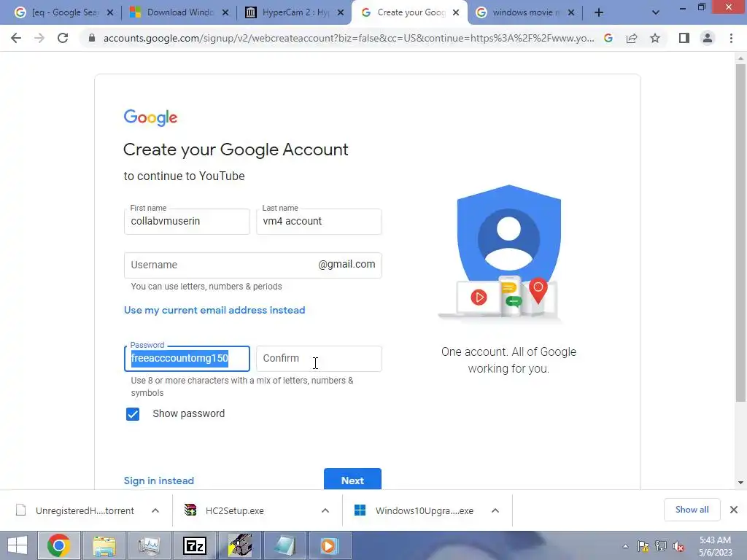Click the Action Center flag tray icon
The width and height of the screenshot is (747, 560).
(x=643, y=546)
